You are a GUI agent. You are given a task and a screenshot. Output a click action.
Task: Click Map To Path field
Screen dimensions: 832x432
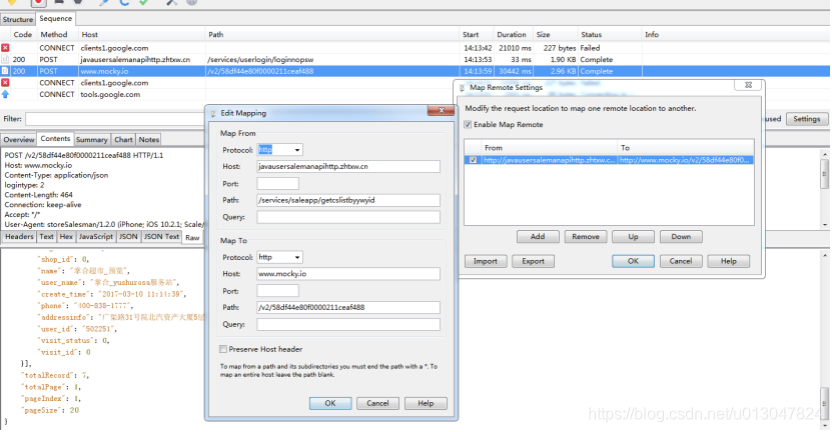tap(348, 307)
